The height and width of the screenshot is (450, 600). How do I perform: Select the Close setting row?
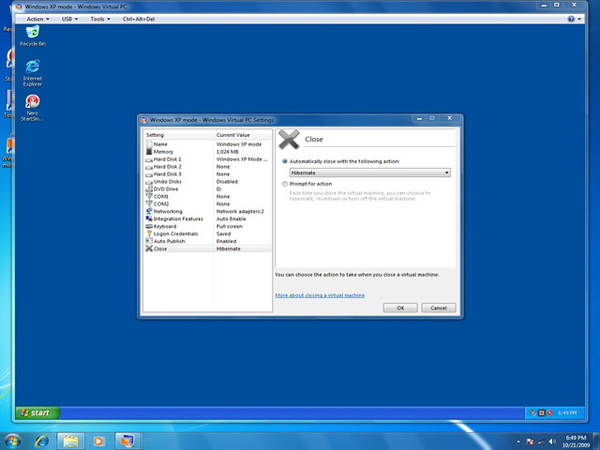coord(207,249)
